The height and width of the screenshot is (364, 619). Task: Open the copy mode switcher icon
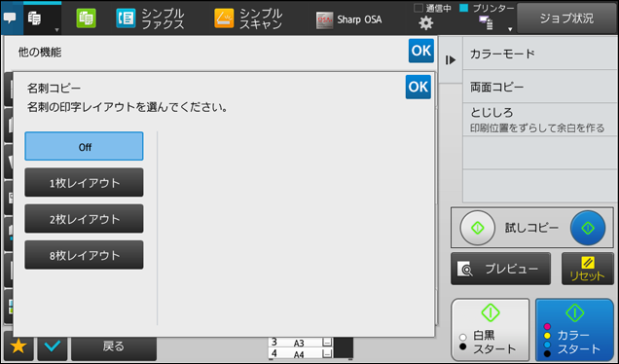pyautogui.click(x=35, y=18)
